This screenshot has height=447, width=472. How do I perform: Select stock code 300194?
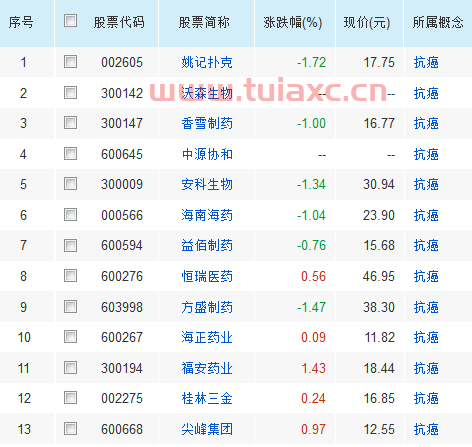click(122, 368)
